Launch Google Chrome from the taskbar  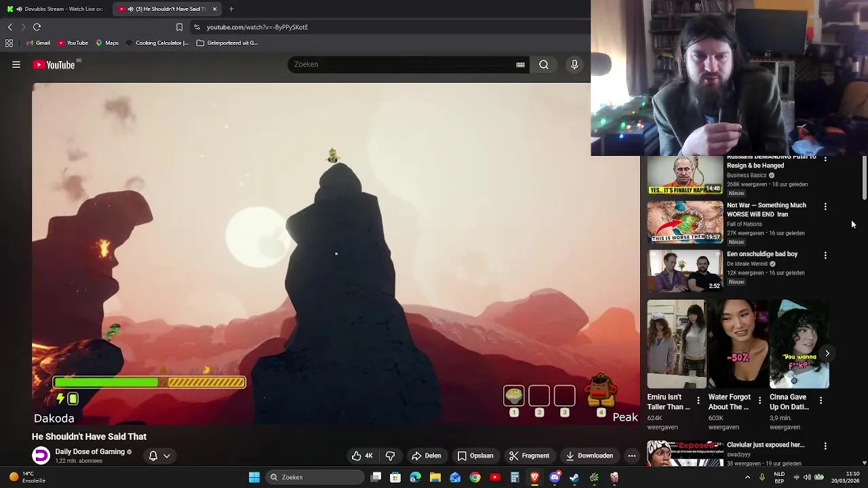(x=475, y=477)
